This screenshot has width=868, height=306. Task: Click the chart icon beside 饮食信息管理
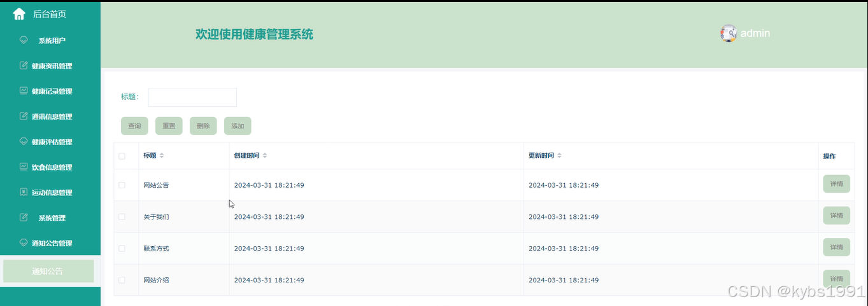[24, 167]
